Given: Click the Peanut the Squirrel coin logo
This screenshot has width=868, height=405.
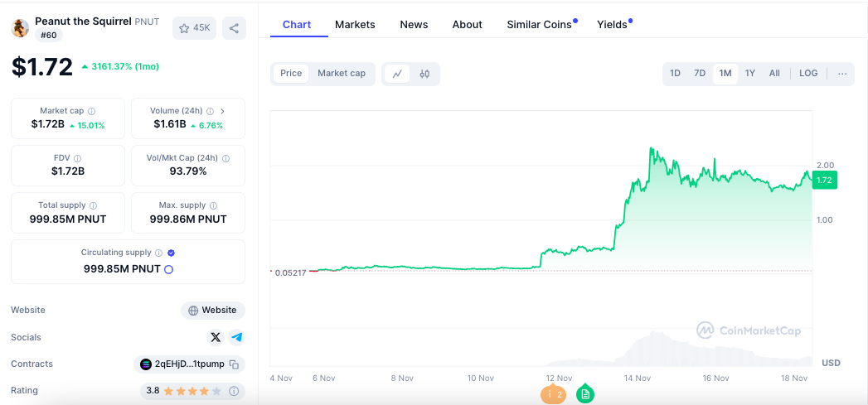Looking at the screenshot, I should 20,27.
